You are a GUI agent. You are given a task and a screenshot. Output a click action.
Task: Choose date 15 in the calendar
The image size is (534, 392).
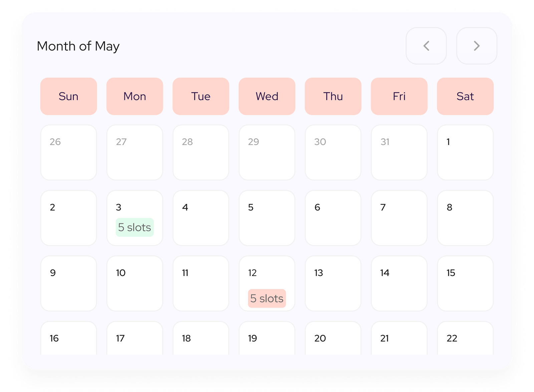coord(465,284)
